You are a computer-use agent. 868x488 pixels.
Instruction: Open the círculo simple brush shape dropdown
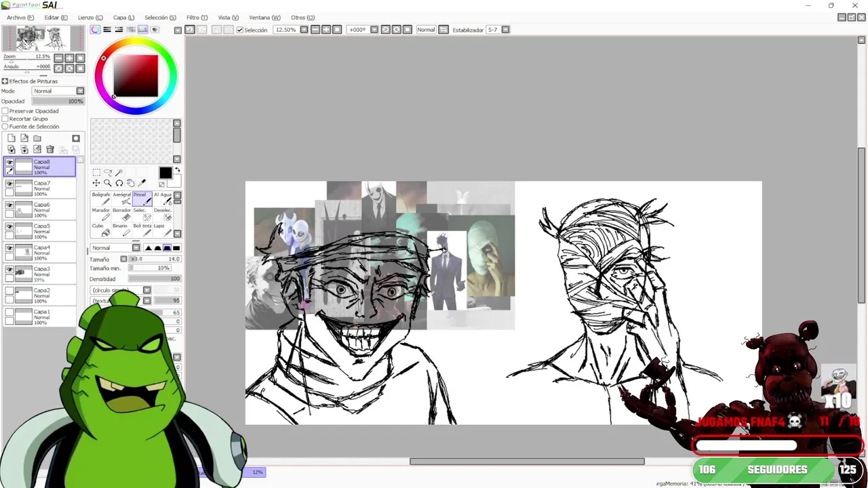146,290
